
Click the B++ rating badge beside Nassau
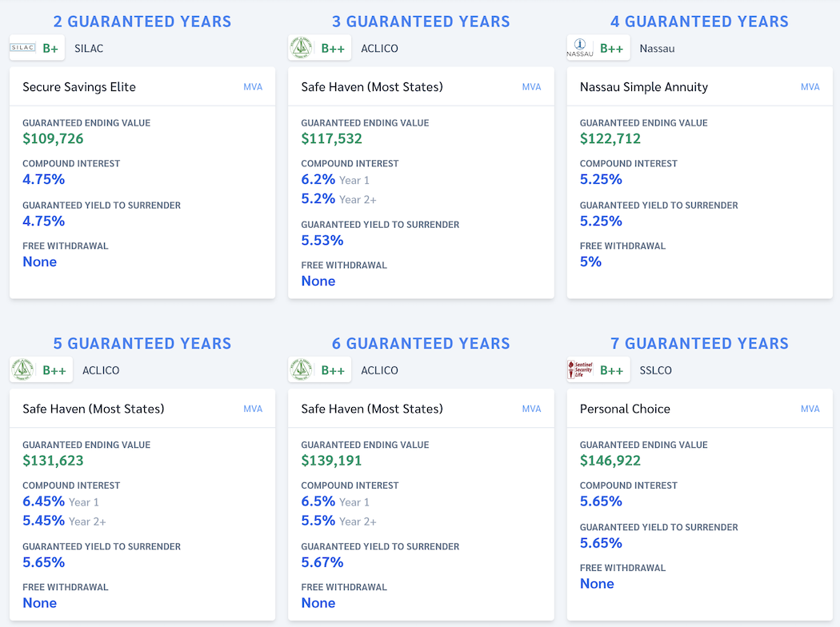point(611,48)
